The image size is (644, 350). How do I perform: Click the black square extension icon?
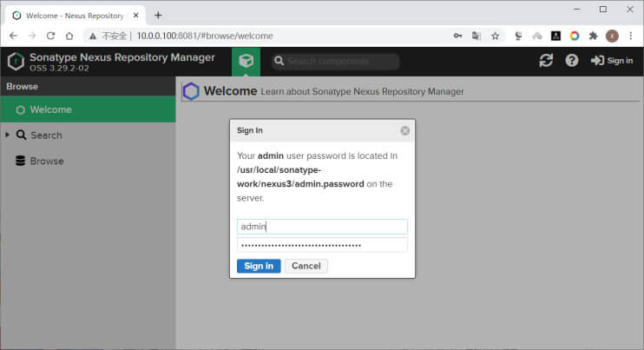tap(555, 36)
